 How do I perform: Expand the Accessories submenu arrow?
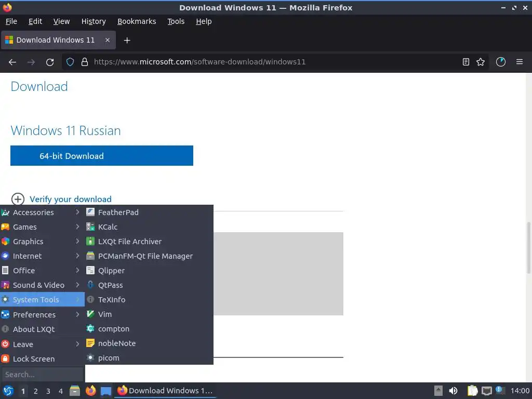[x=77, y=212]
